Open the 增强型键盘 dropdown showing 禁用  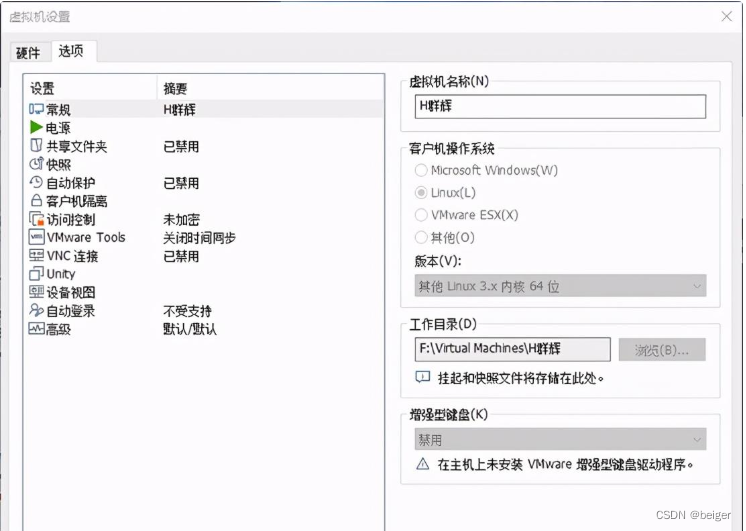click(x=560, y=439)
